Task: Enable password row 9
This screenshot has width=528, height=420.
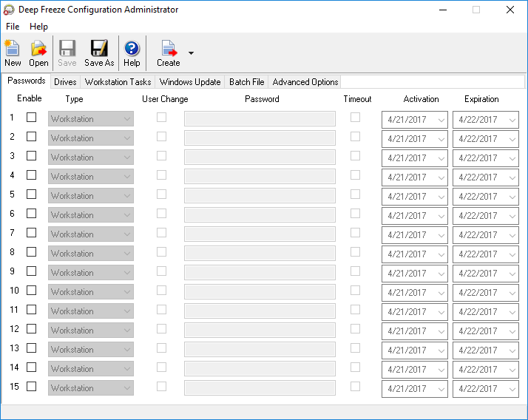Action: (31, 271)
